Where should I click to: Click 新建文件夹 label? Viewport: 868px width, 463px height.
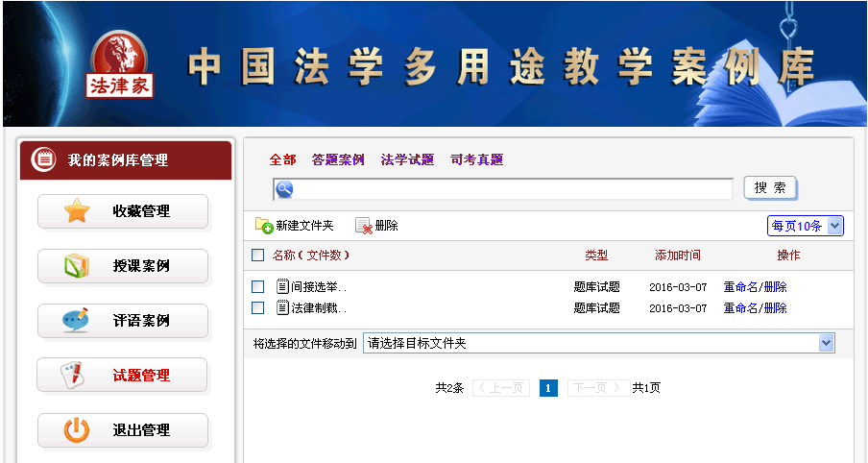coord(304,226)
